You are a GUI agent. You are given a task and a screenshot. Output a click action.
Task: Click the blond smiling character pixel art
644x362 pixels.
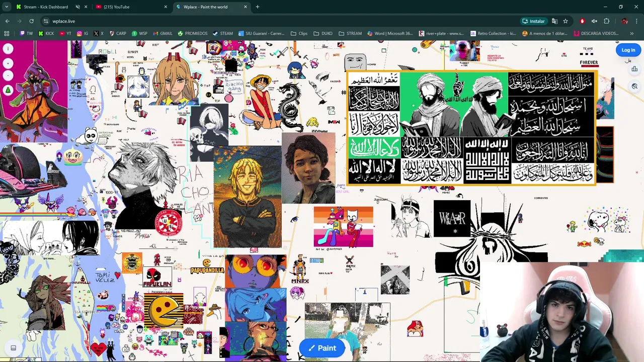click(x=248, y=197)
